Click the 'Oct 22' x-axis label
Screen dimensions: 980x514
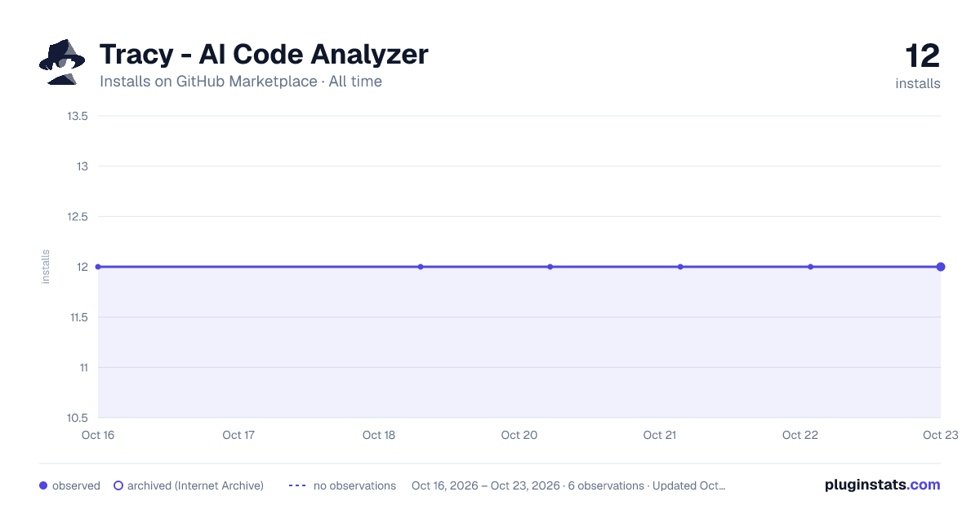pos(800,435)
